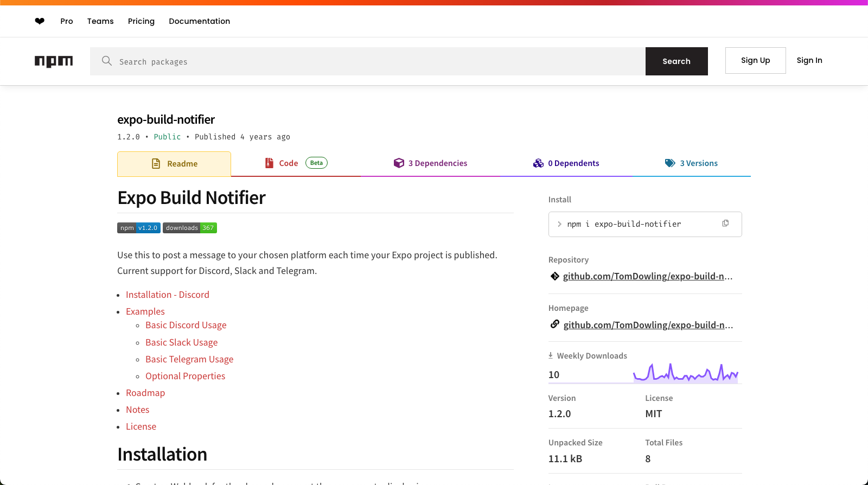The width and height of the screenshot is (868, 485).
Task: Jump to the Notes section link
Action: click(x=137, y=410)
